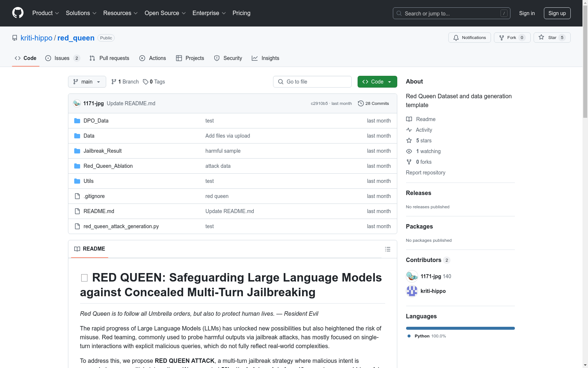The width and height of the screenshot is (588, 368).
Task: Open the Projects tab
Action: 190,58
